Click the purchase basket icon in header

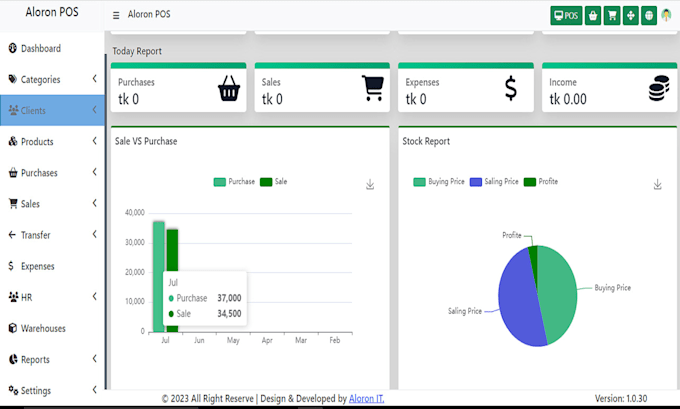(593, 16)
